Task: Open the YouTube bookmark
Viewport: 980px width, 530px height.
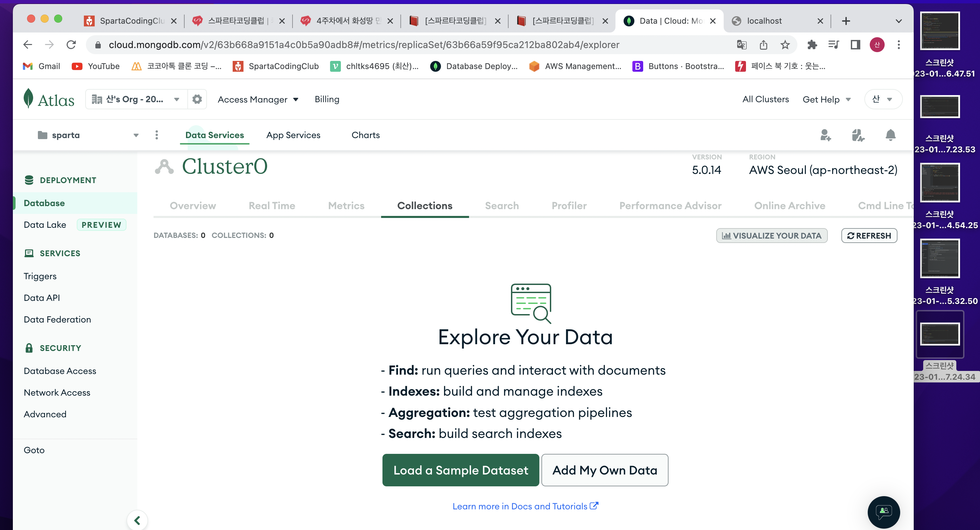Action: 96,66
